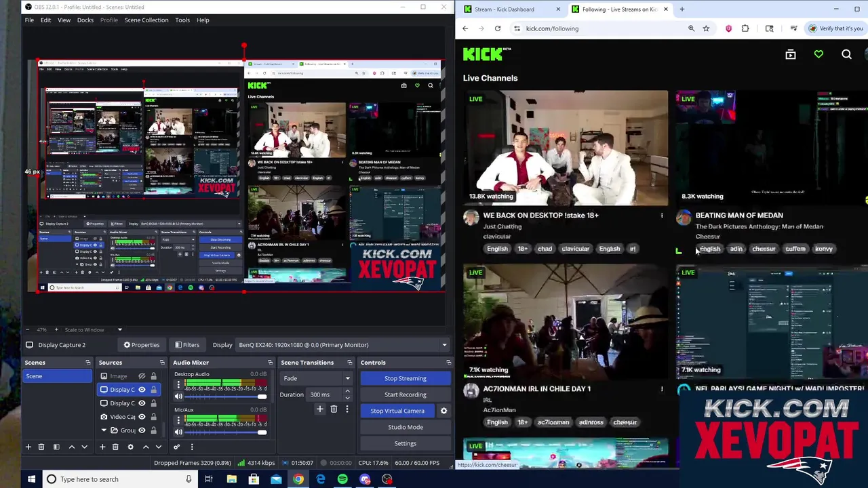
Task: Remove scene transition with trash icon
Action: (x=334, y=409)
